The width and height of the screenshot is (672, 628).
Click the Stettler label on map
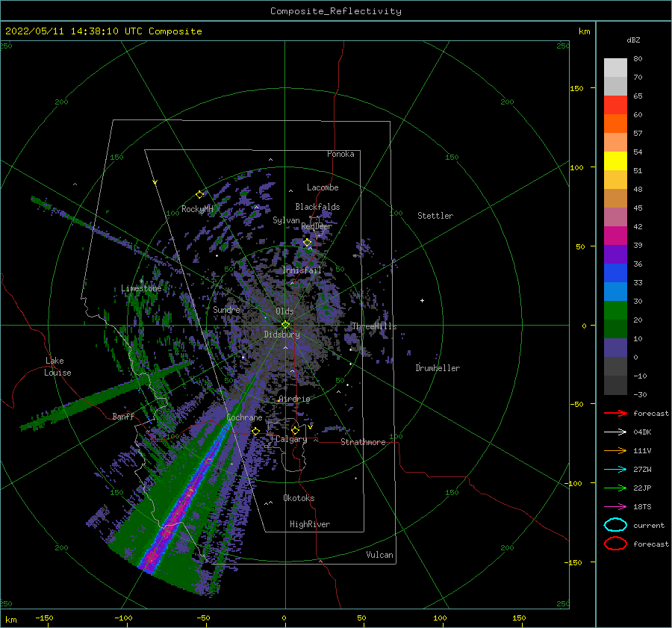pyautogui.click(x=435, y=216)
